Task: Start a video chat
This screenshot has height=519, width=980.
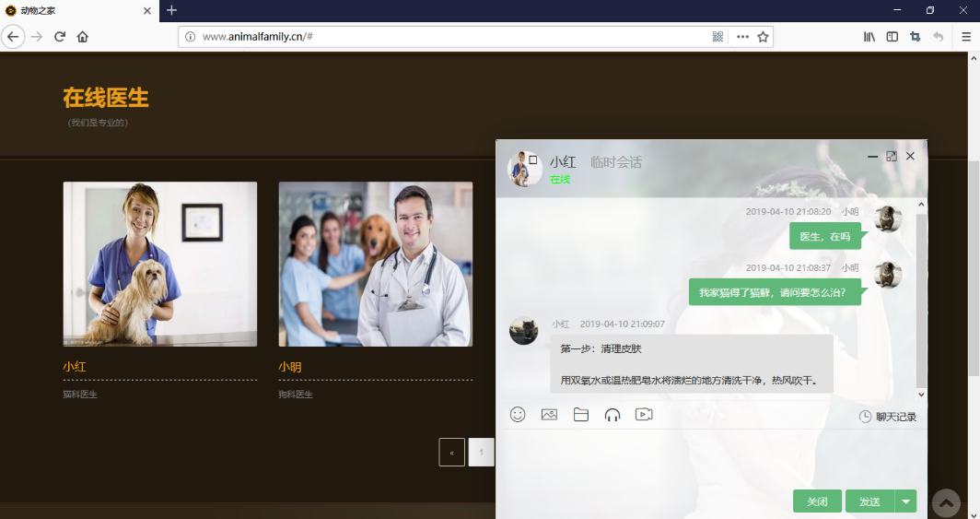Action: tap(644, 415)
